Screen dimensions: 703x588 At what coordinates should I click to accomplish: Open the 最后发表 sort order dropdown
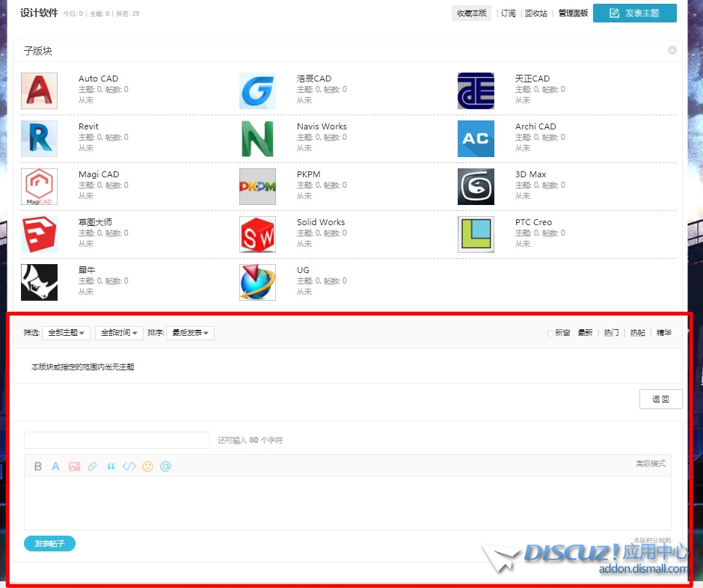click(190, 333)
